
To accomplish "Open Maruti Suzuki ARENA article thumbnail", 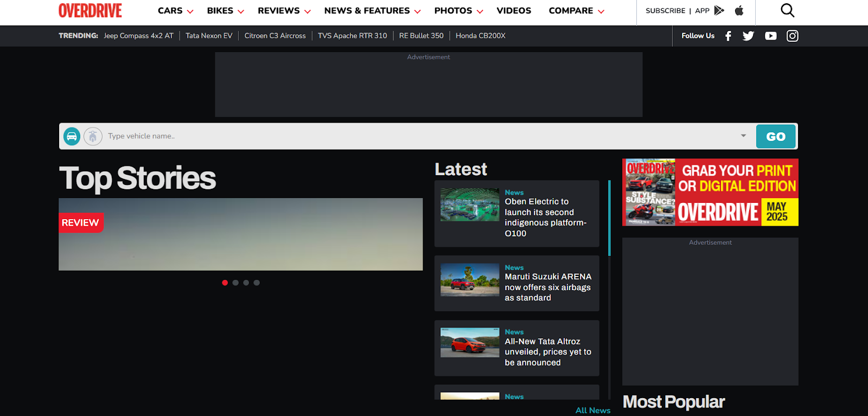I will 470,280.
